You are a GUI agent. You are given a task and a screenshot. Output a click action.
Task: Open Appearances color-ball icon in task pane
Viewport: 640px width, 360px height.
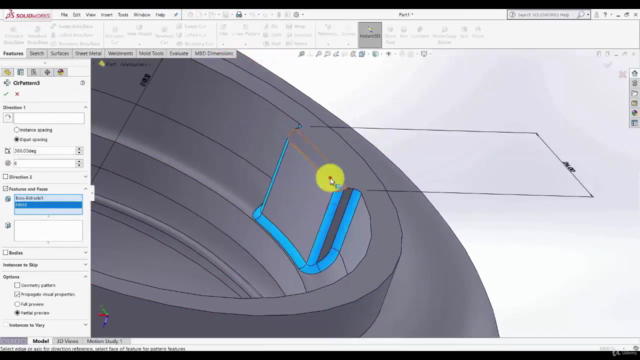click(x=634, y=113)
